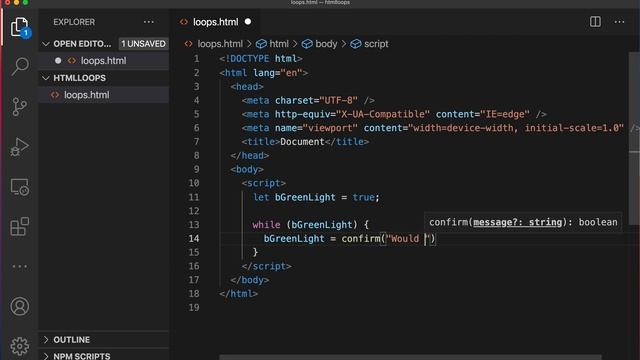Viewport: 640px width, 360px height.
Task: Open the Extensions view
Action: [20, 227]
